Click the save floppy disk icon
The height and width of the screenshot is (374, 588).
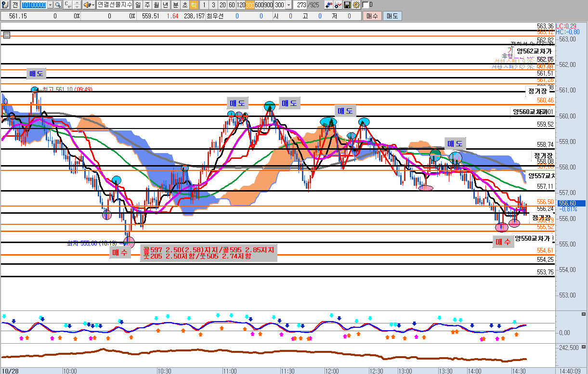point(347,5)
